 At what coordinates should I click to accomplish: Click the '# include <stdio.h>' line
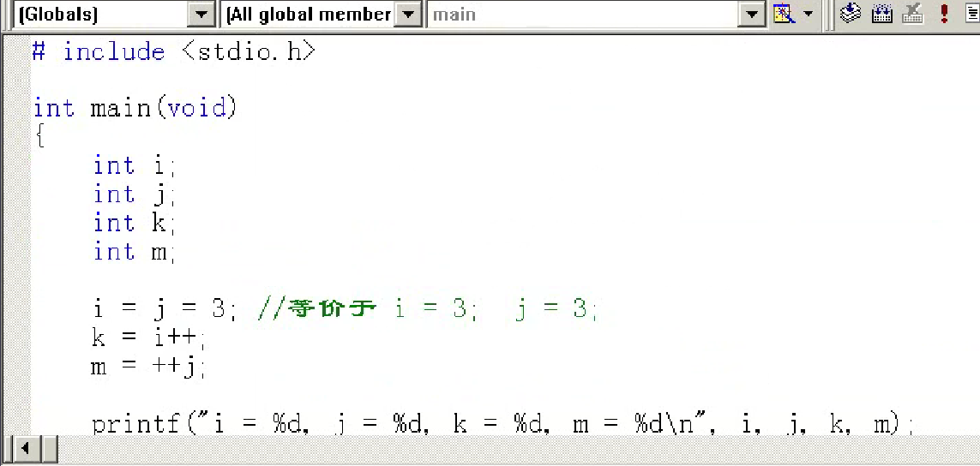(x=174, y=51)
